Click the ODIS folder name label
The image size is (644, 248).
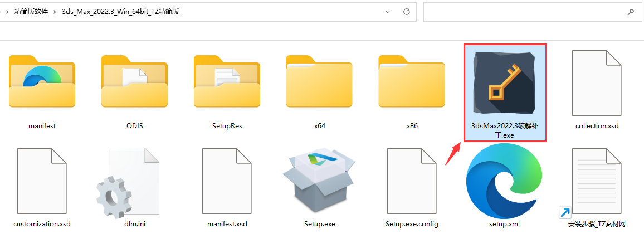134,126
